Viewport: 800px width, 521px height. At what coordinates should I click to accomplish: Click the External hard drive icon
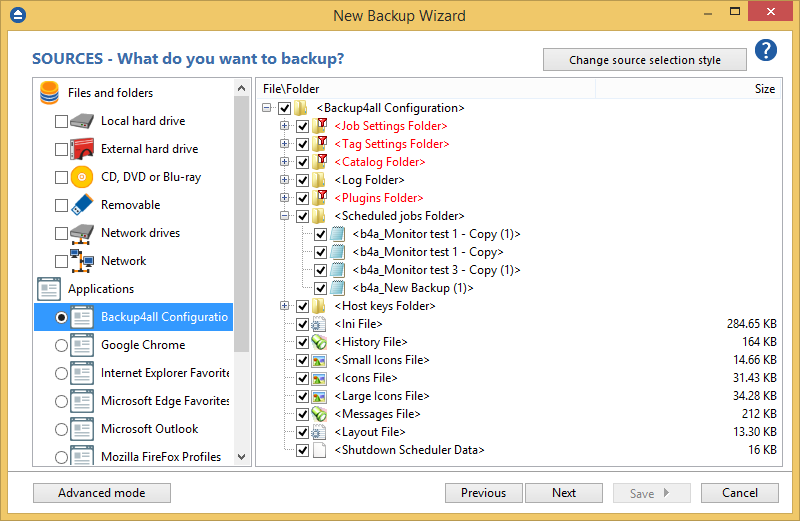(x=82, y=149)
